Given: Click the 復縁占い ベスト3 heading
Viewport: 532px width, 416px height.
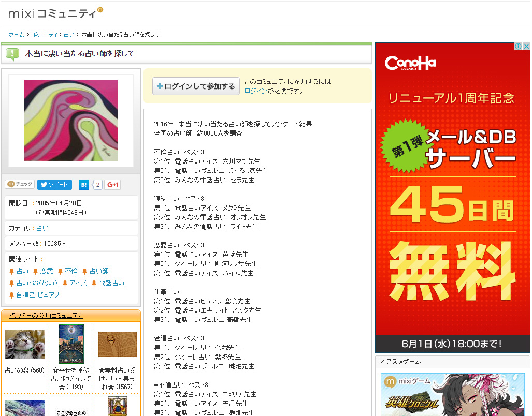Looking at the screenshot, I should (x=179, y=199).
